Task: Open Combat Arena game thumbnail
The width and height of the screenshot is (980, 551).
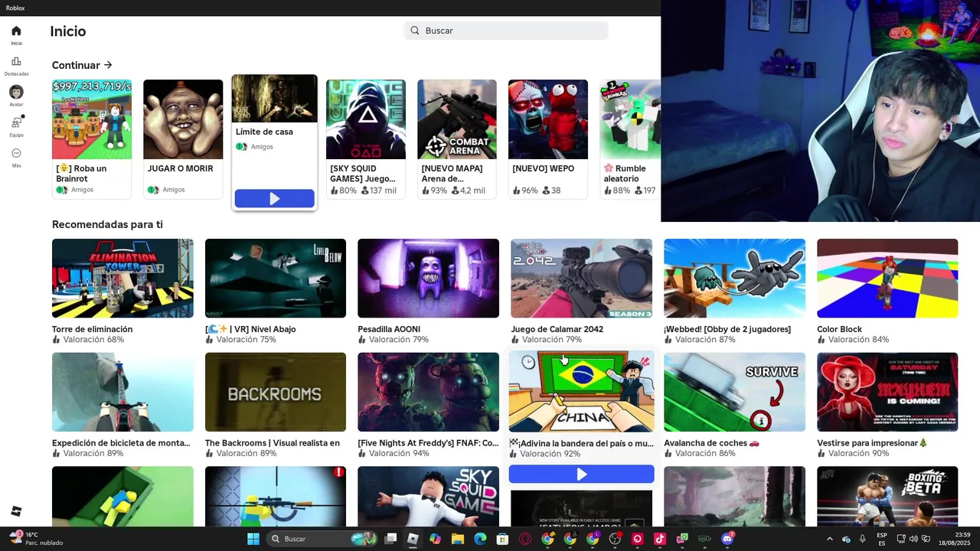Action: tap(457, 119)
